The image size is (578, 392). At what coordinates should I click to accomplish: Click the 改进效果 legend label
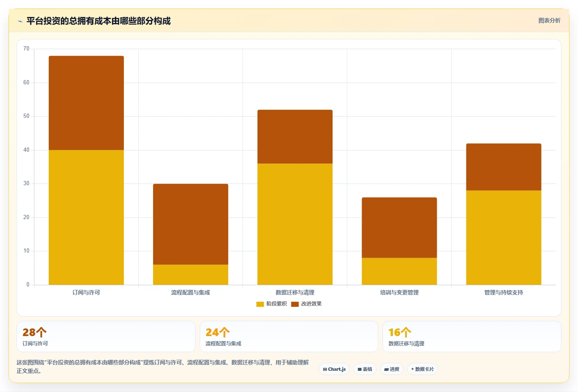point(311,304)
